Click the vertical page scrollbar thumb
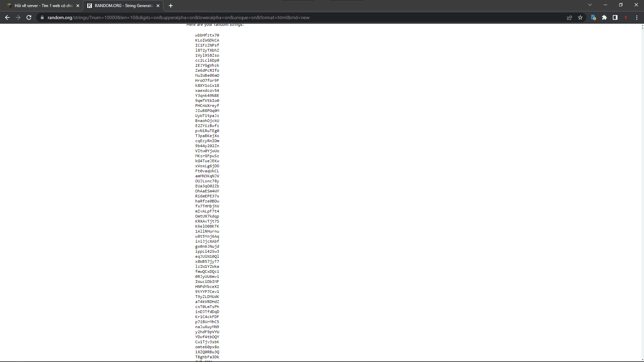Image resolution: width=644 pixels, height=362 pixels. click(x=642, y=28)
